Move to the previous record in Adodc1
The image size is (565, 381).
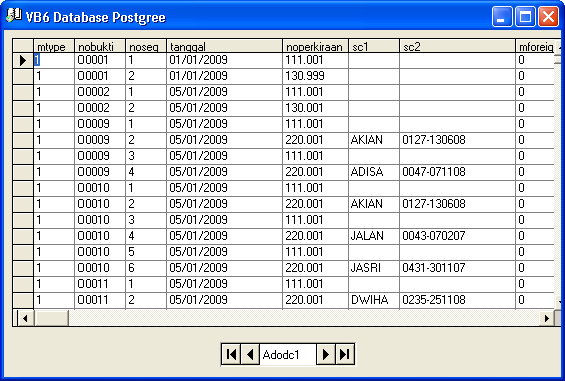coord(250,355)
